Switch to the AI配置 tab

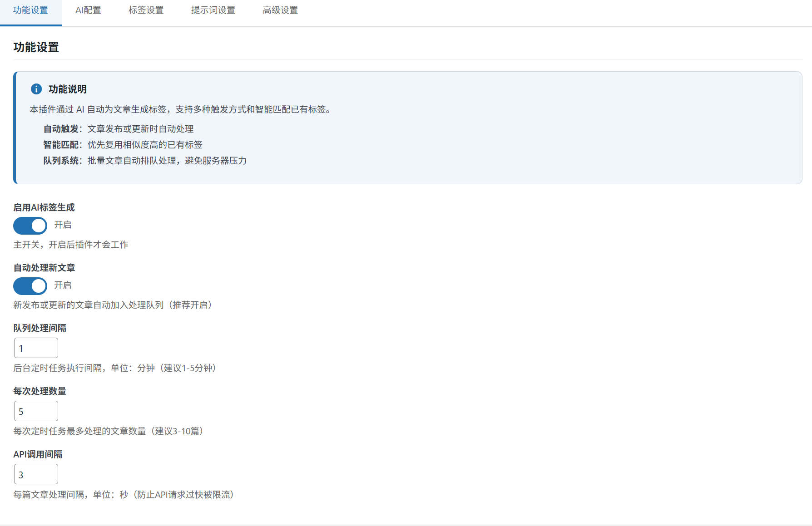pyautogui.click(x=88, y=10)
